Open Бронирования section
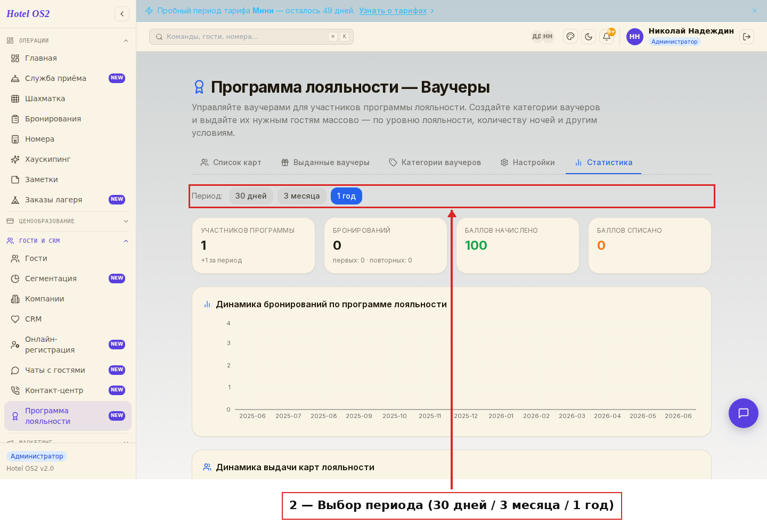Screen dimensions: 767x532 coord(68,119)
